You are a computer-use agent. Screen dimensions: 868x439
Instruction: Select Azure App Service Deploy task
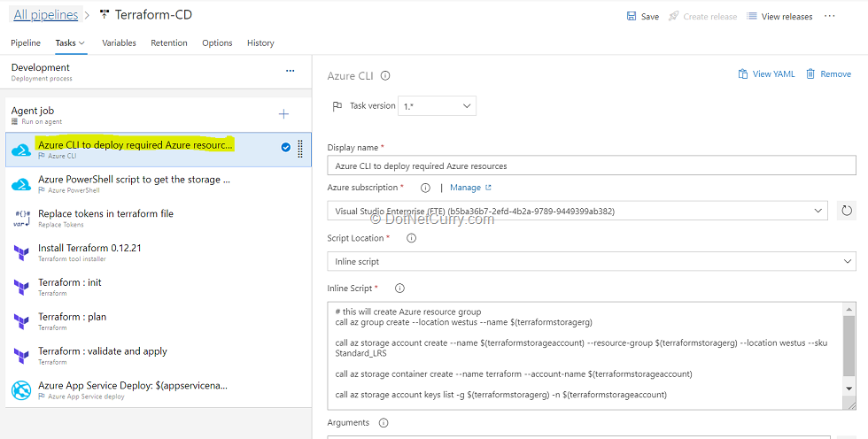[x=159, y=390]
